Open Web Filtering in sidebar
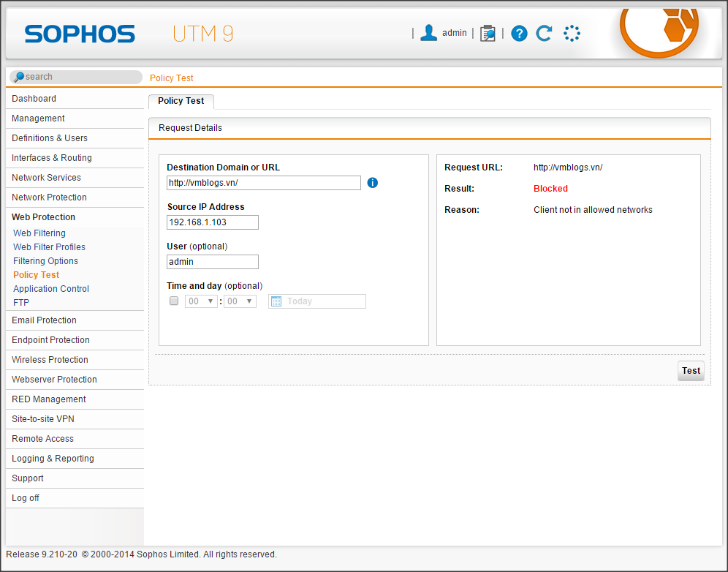This screenshot has height=572, width=728. click(x=39, y=233)
